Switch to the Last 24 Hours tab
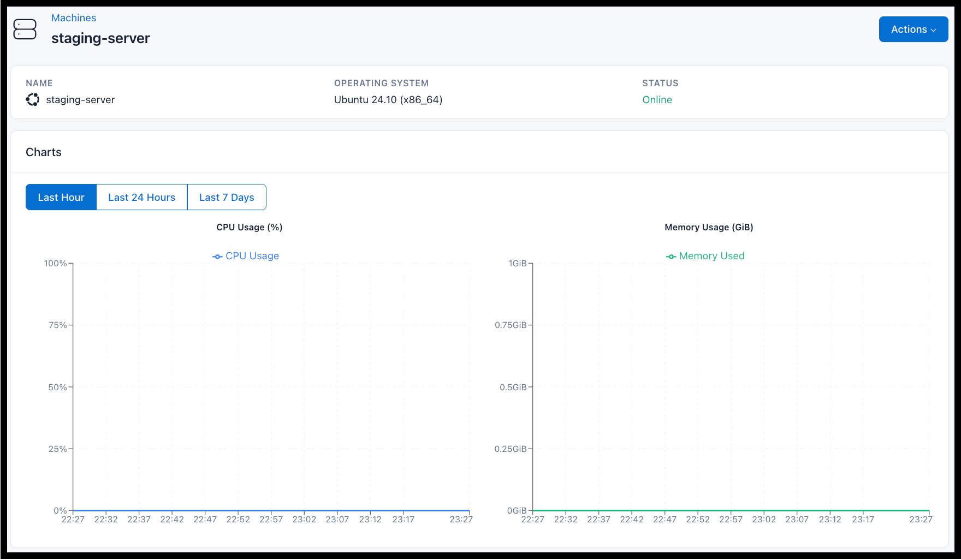Screen dimensions: 961x560 click(141, 197)
